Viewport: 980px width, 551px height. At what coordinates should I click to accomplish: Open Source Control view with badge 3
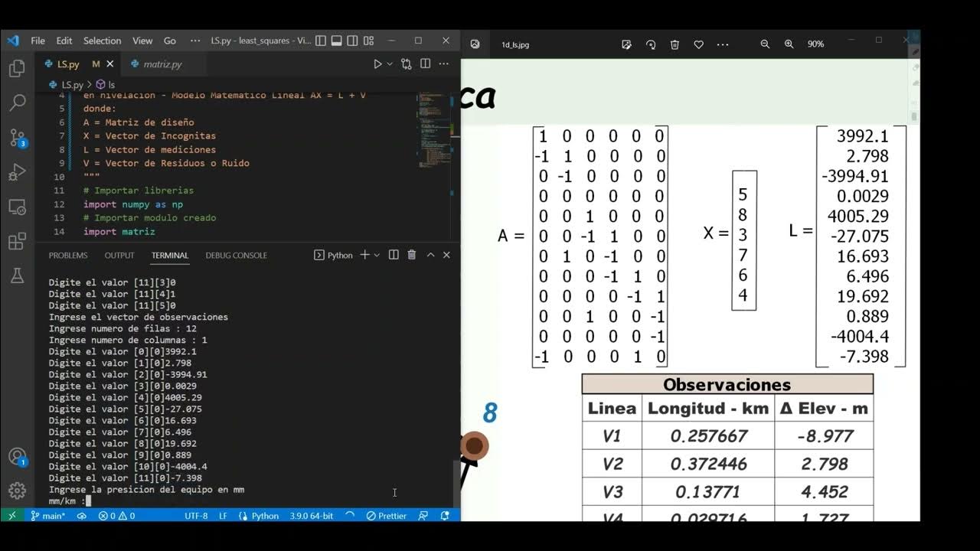tap(17, 138)
